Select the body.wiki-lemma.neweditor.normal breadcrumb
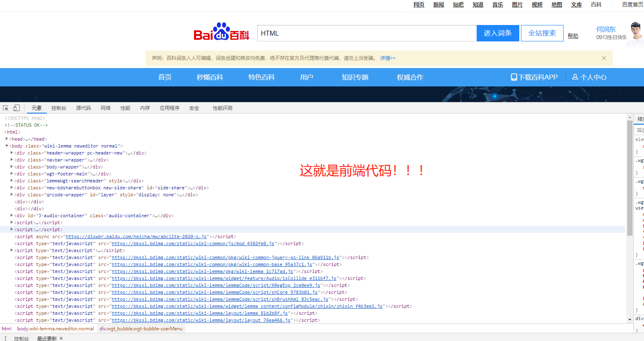 pyautogui.click(x=55, y=329)
